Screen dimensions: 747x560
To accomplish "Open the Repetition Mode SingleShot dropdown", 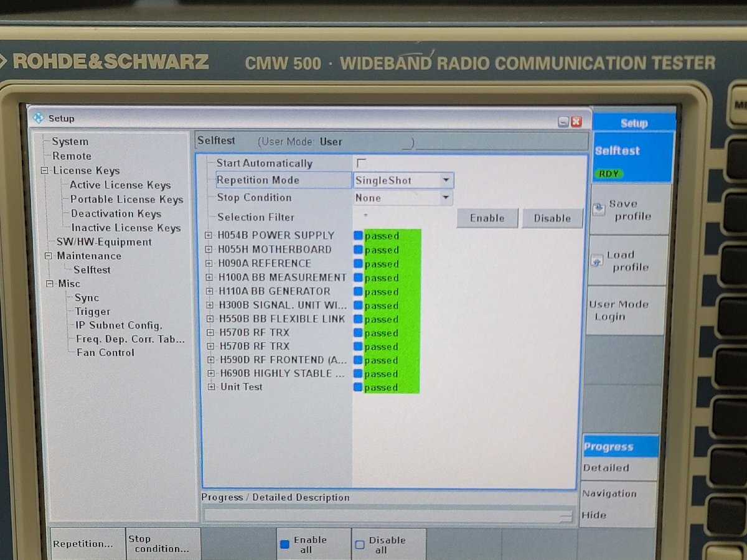I will 446,180.
